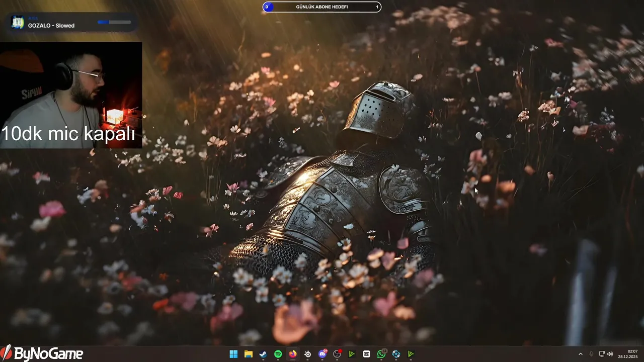Show hidden system tray icons
The width and height of the screenshot is (644, 362).
[580, 354]
